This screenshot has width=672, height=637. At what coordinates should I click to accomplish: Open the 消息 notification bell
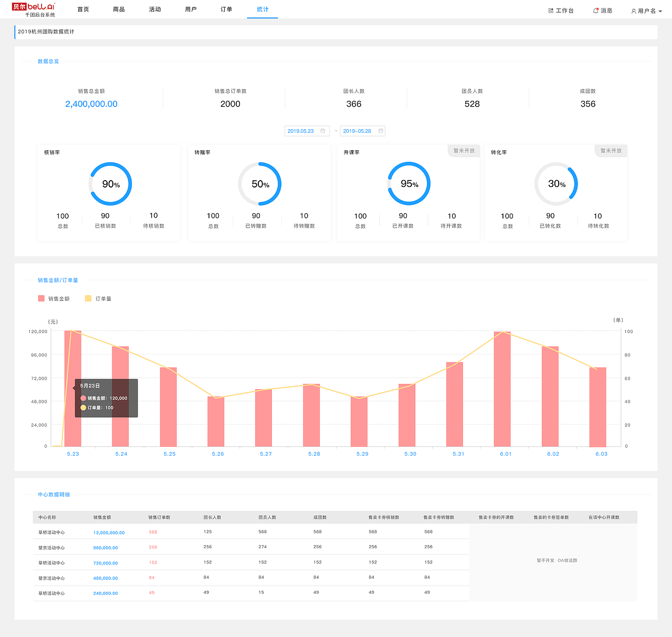pos(596,11)
